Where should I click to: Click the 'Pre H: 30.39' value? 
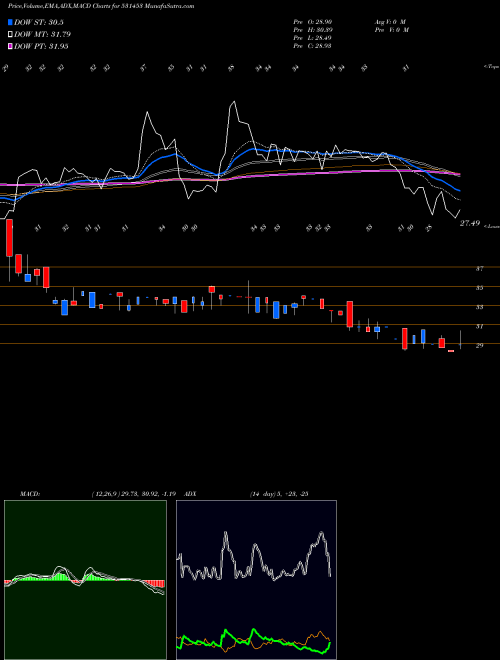click(312, 30)
